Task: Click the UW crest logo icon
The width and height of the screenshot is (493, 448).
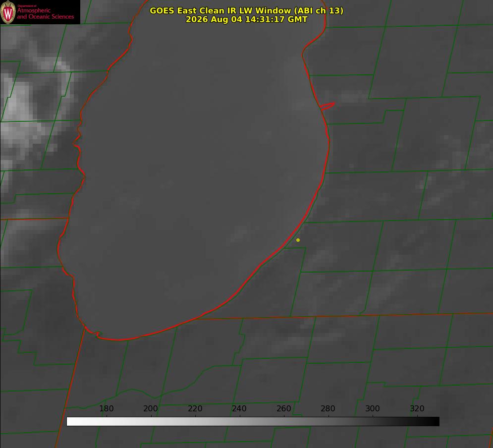Action: pos(8,12)
